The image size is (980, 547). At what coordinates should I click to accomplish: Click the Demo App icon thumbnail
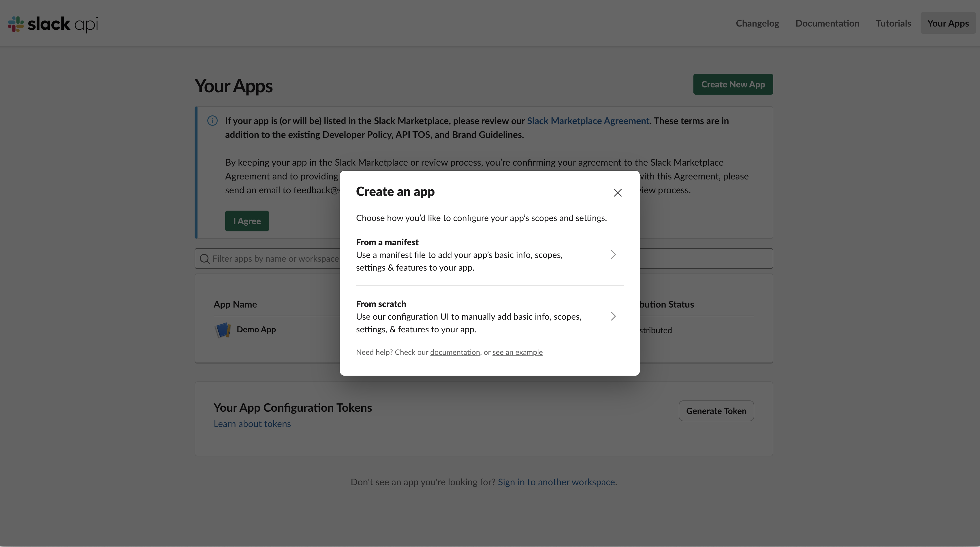(223, 330)
